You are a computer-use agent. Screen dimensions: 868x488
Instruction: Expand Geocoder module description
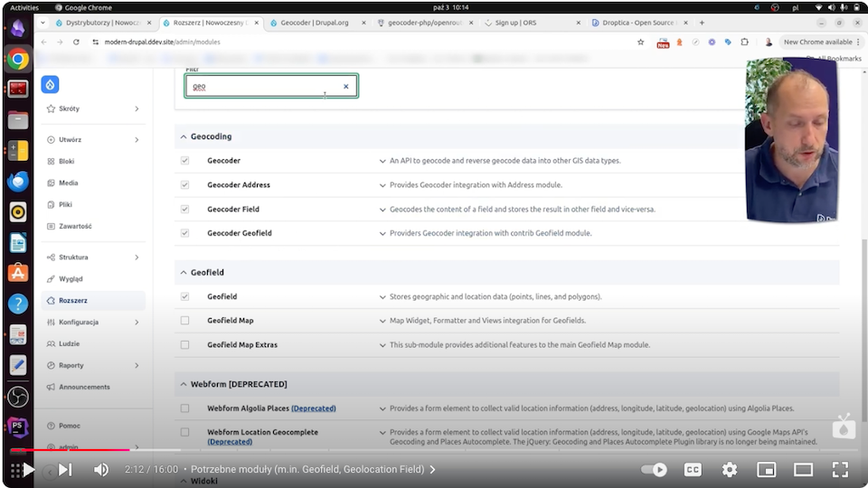tap(382, 161)
